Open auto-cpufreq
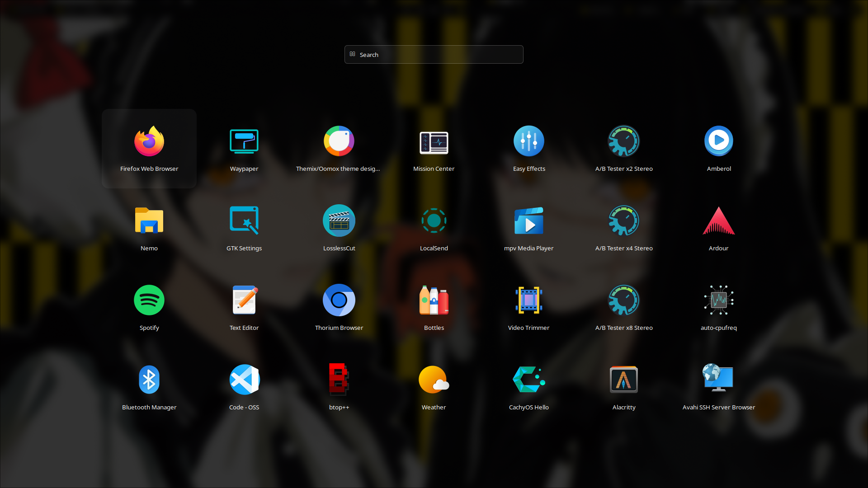This screenshot has height=488, width=868. [x=718, y=300]
